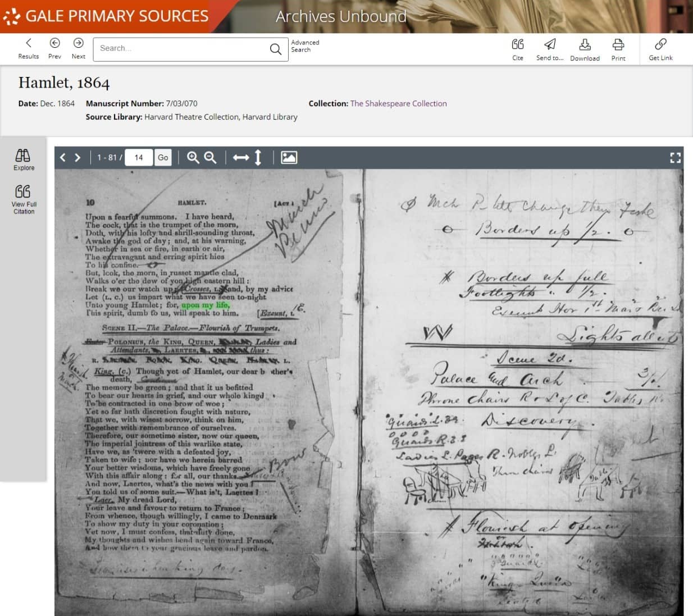
Task: Zoom out of the manuscript
Action: (x=210, y=158)
